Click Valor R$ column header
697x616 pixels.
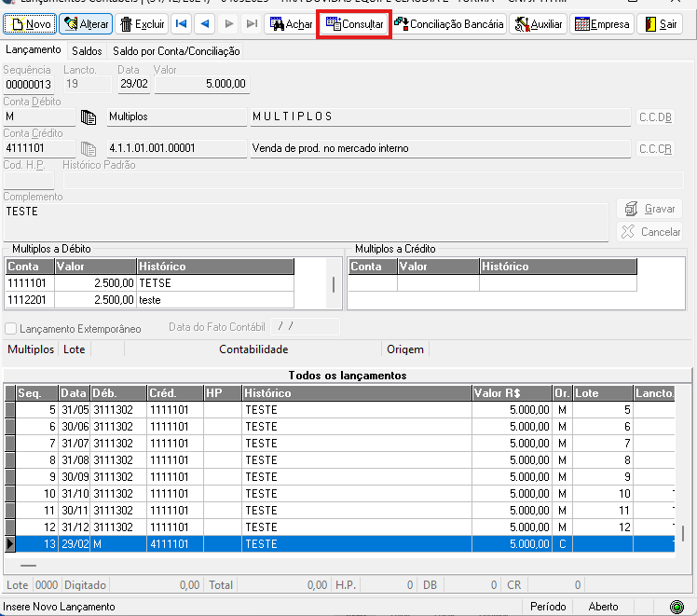512,393
